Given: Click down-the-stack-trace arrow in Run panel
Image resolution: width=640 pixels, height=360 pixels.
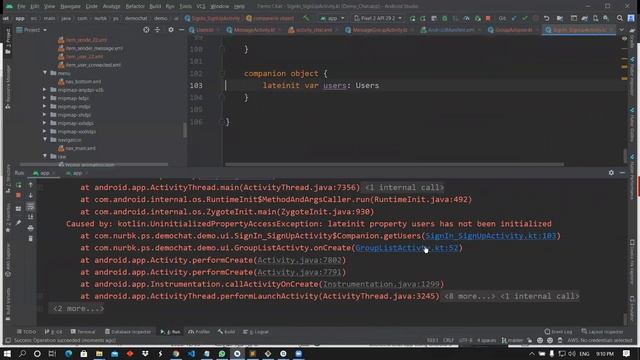Looking at the screenshot, I should pos(31,196).
